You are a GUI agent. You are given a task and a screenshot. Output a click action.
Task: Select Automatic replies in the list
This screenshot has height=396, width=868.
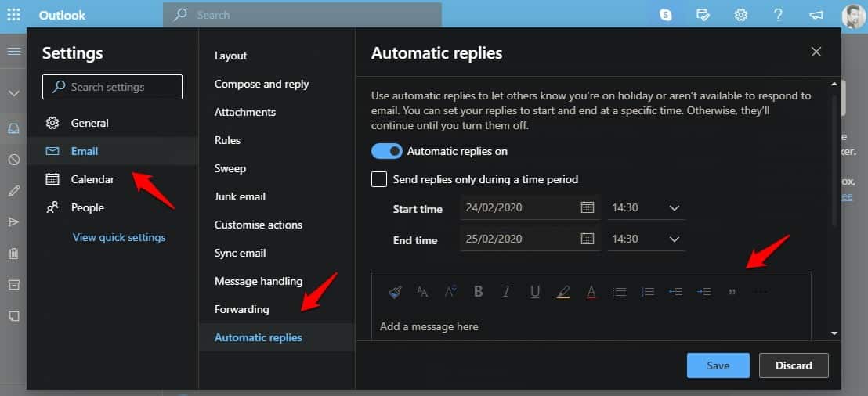(277, 337)
